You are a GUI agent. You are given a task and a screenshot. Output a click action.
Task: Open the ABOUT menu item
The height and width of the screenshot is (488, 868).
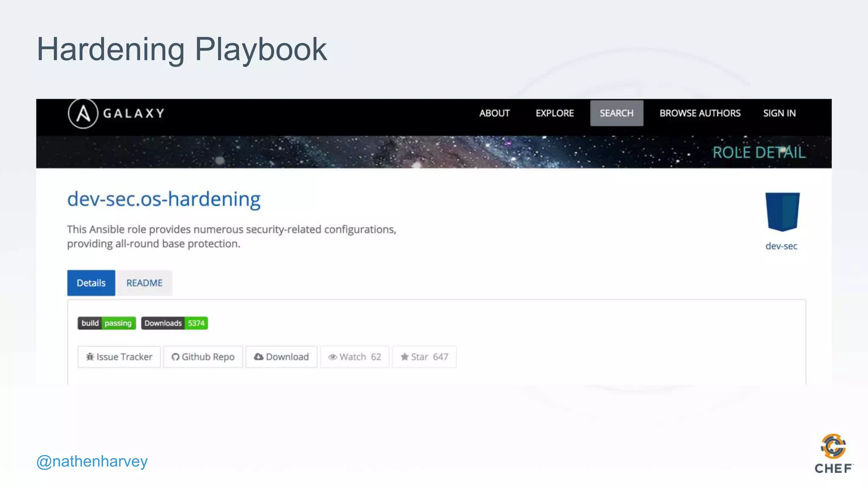point(494,114)
